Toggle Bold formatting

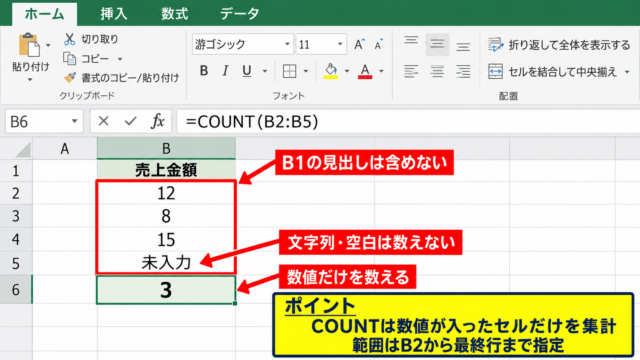204,71
